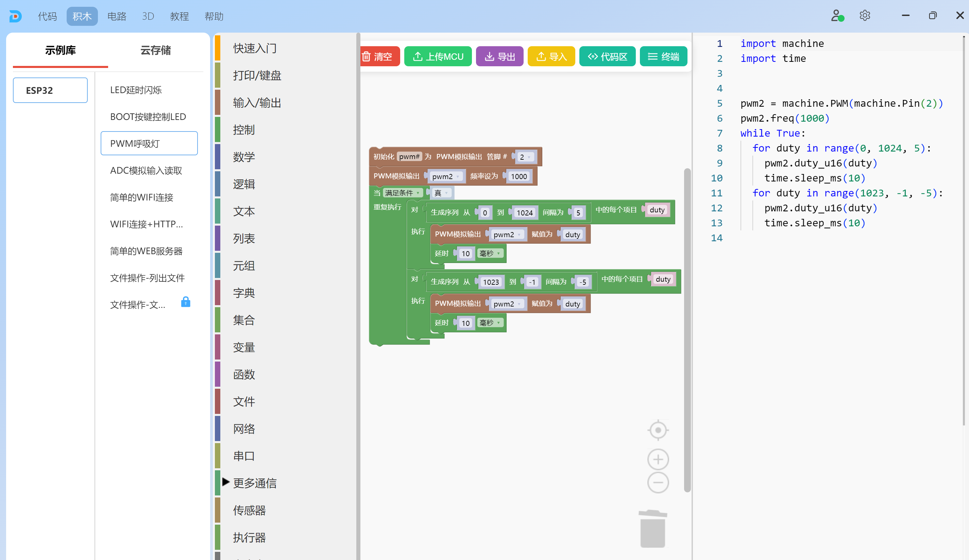Open the 教程 tab
The height and width of the screenshot is (560, 969).
click(x=179, y=16)
